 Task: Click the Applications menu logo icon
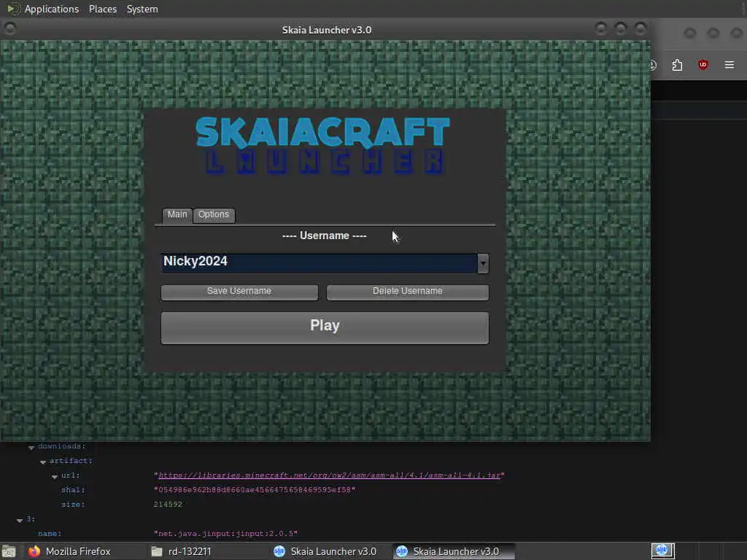[x=13, y=9]
